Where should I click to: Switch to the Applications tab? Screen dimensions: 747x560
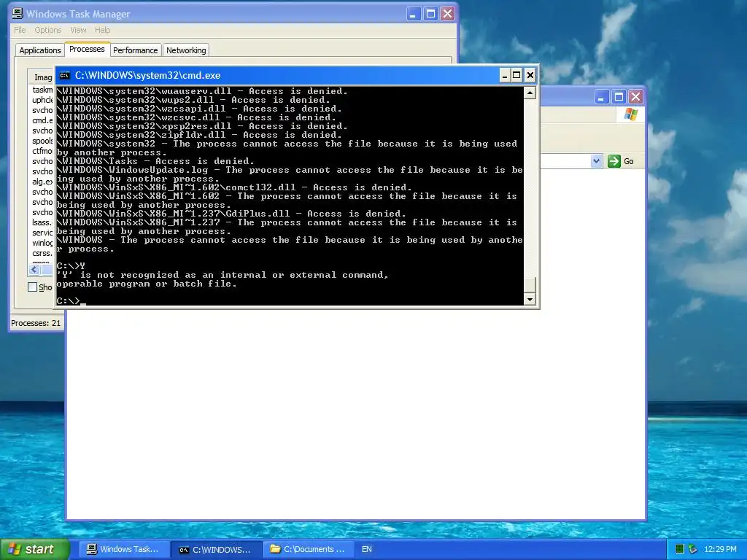tap(40, 50)
